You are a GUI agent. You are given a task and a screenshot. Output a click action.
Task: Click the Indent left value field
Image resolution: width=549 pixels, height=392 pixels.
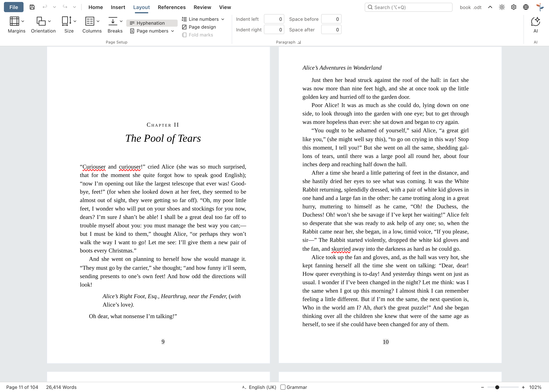click(274, 19)
